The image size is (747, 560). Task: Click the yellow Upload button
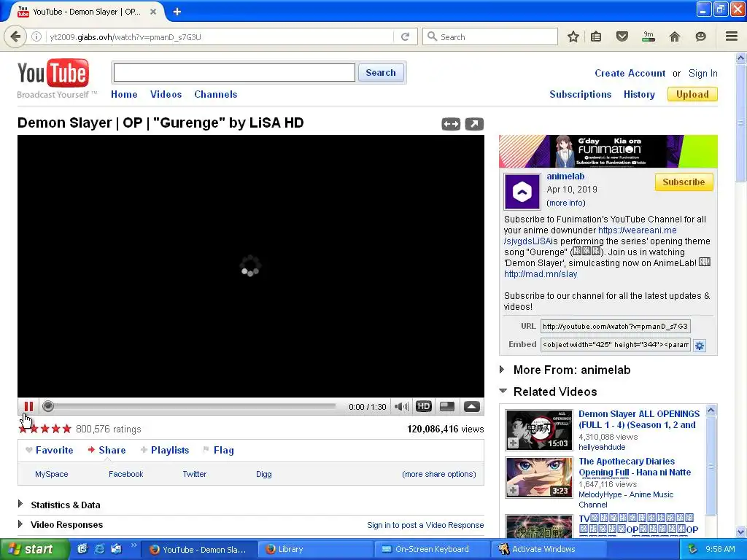pos(692,94)
